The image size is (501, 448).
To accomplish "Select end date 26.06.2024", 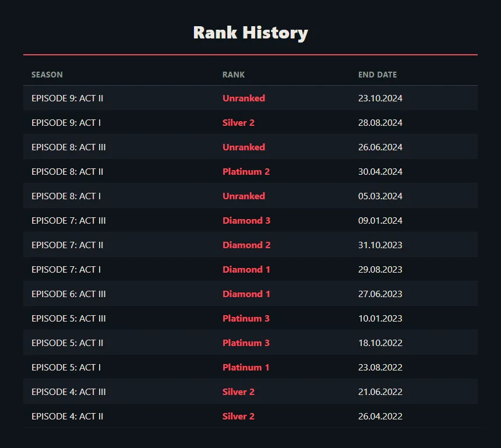I will 380,147.
